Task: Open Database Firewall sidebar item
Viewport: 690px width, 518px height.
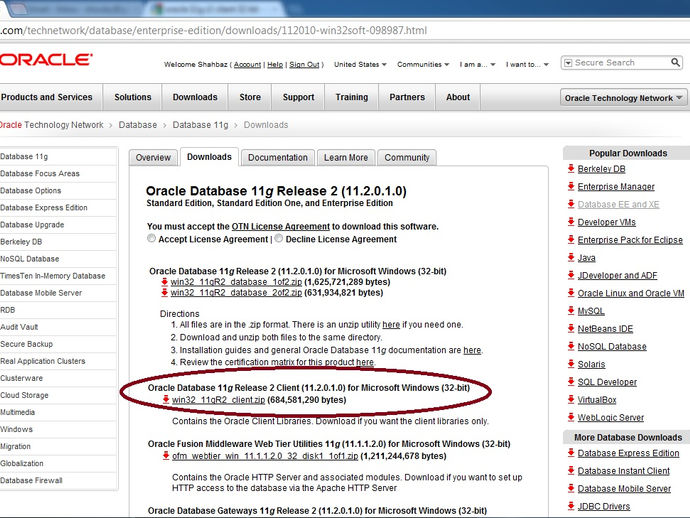Action: (31, 480)
